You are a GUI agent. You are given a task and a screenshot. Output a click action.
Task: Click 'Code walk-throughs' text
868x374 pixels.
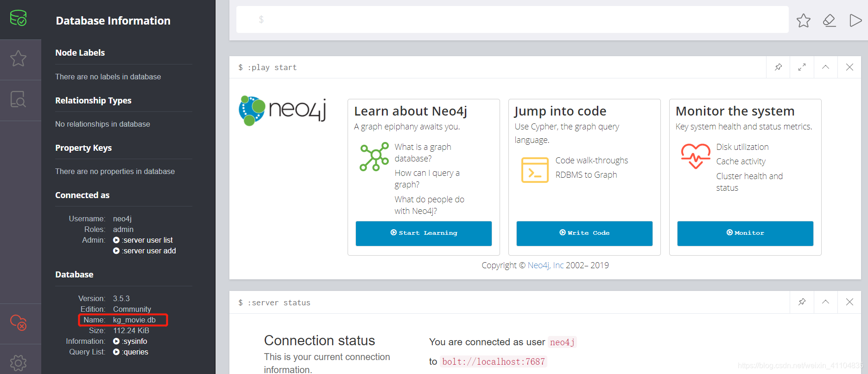592,160
